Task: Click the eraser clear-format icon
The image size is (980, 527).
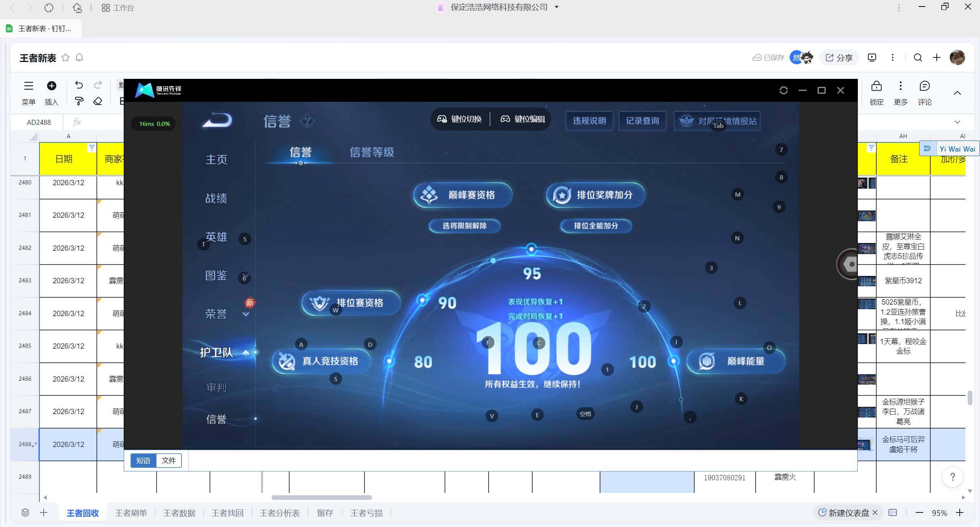Action: click(x=98, y=101)
